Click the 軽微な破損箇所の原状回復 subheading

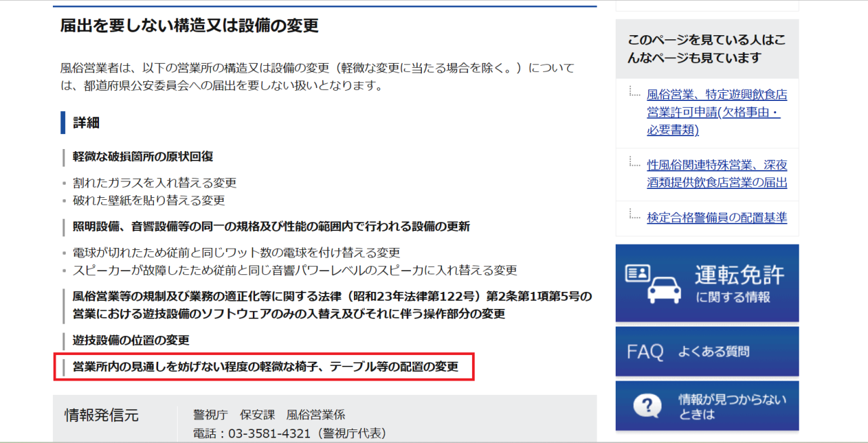click(x=142, y=156)
